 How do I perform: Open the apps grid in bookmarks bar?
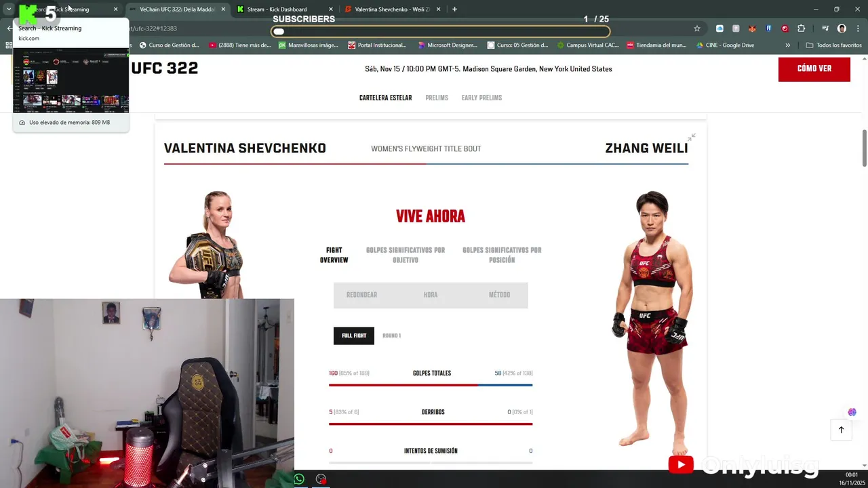[x=9, y=45]
